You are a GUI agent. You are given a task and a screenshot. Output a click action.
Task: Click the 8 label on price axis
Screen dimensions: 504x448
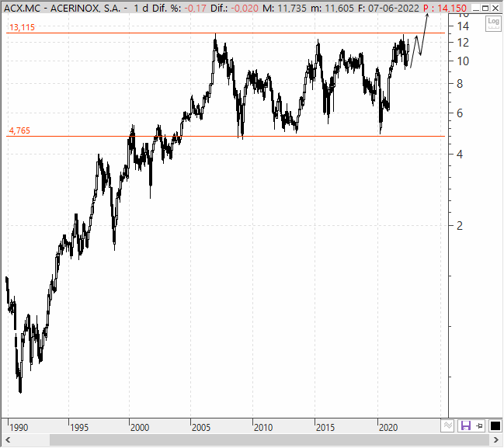(460, 84)
